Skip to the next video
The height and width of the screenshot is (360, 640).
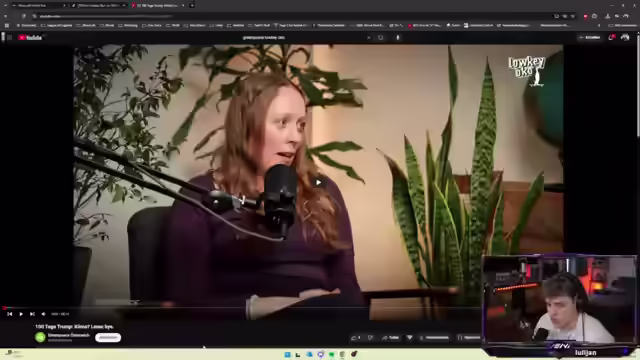point(32,314)
